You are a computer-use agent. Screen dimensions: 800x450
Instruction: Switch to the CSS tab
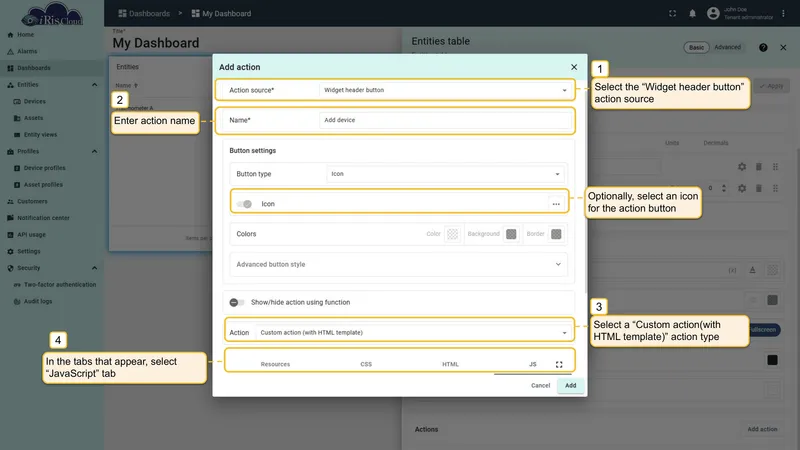coord(366,364)
